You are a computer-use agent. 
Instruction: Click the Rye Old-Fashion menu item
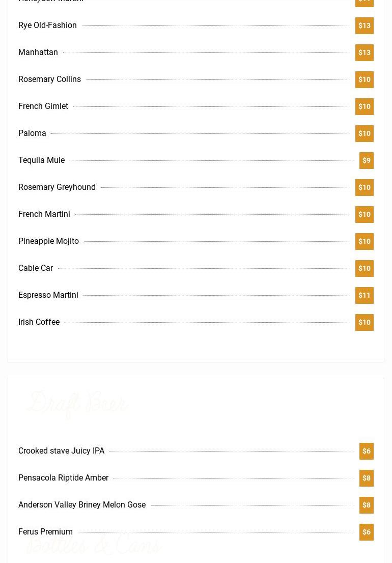(x=47, y=25)
